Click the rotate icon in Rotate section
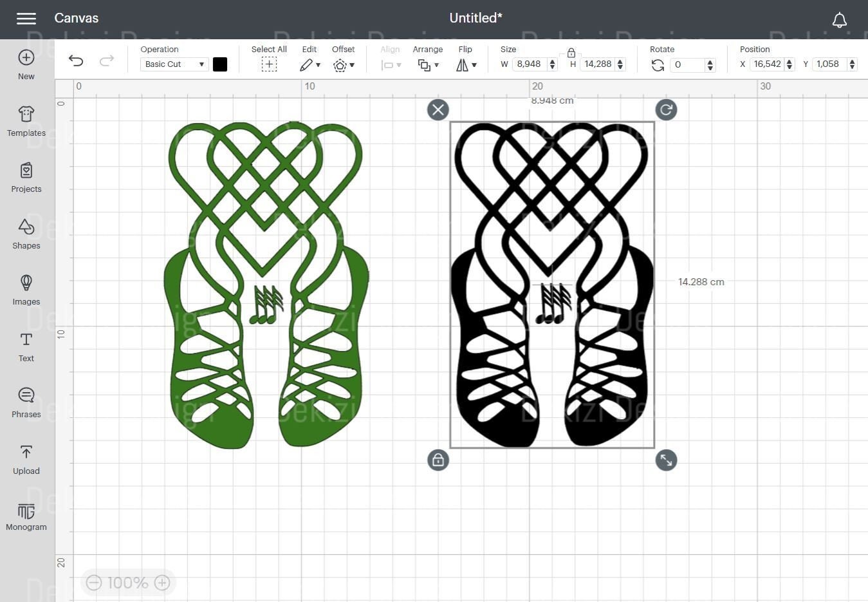Screen dimensions: 868x602 pos(658,65)
